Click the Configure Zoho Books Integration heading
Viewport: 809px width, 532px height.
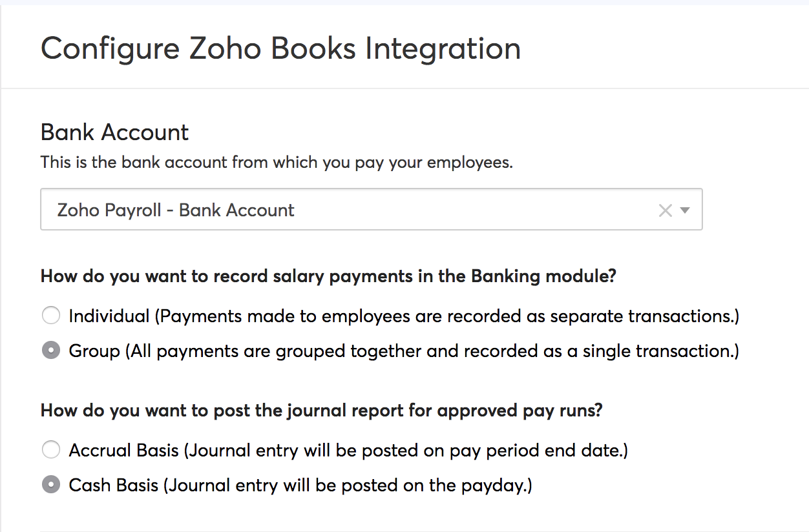(280, 48)
